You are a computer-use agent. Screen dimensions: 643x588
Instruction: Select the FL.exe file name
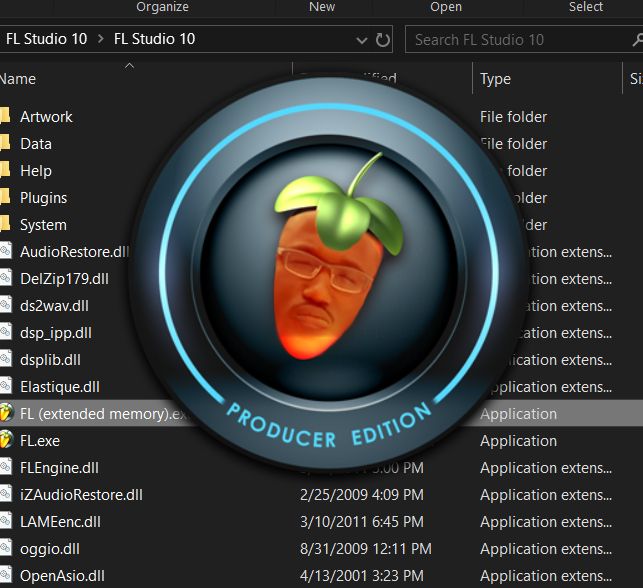click(40, 441)
